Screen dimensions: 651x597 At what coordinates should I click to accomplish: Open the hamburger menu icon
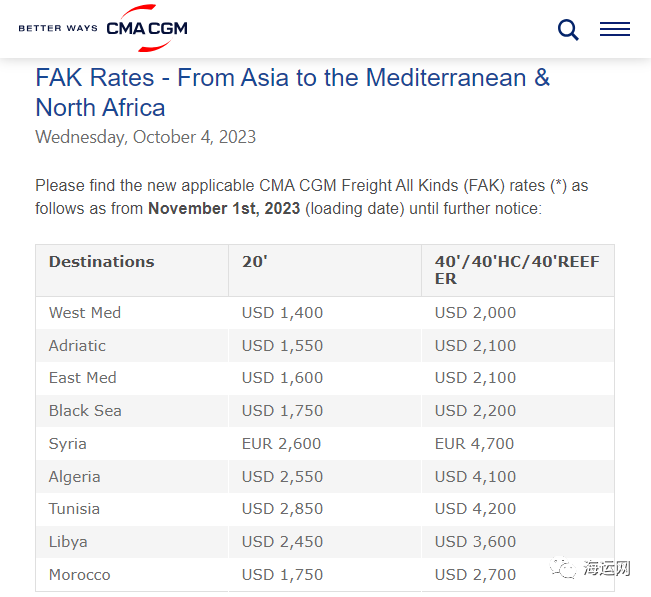pyautogui.click(x=615, y=29)
